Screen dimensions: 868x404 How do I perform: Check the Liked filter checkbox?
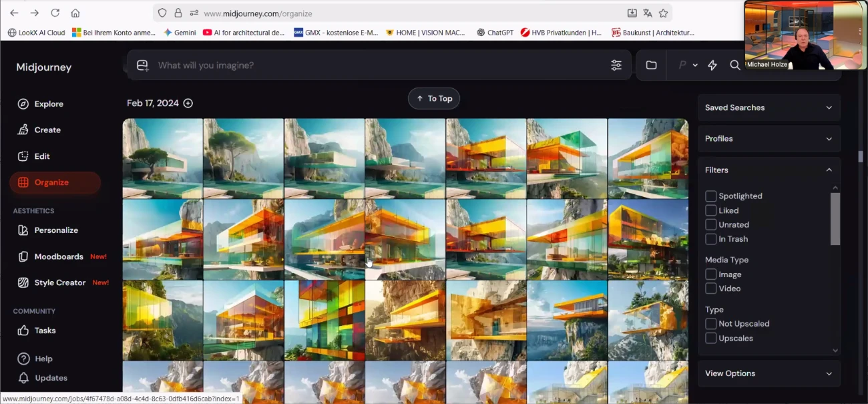(x=710, y=210)
